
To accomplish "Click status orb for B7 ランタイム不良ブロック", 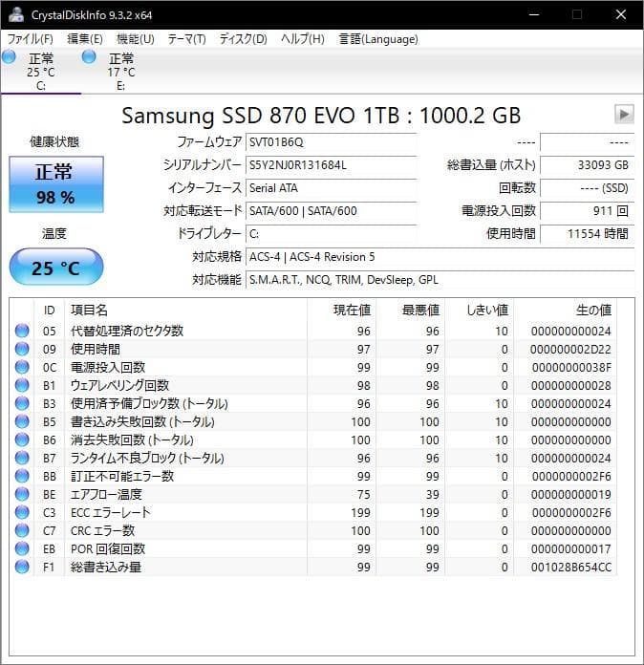I will 22,458.
